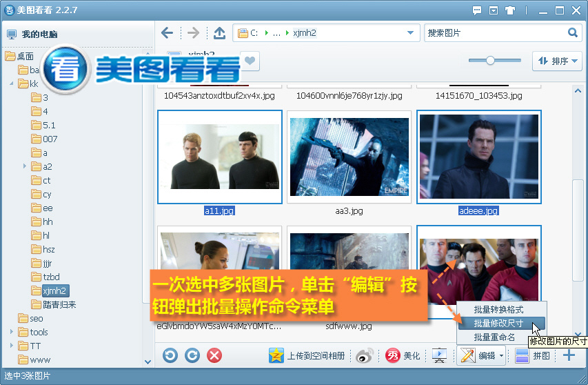Expand the a2 folder
The width and height of the screenshot is (588, 385).
point(24,166)
